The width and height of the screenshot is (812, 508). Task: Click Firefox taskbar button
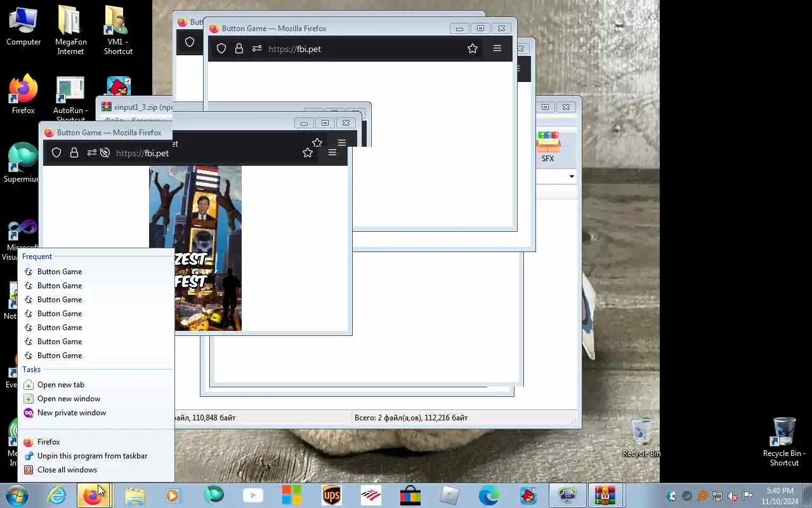(93, 495)
